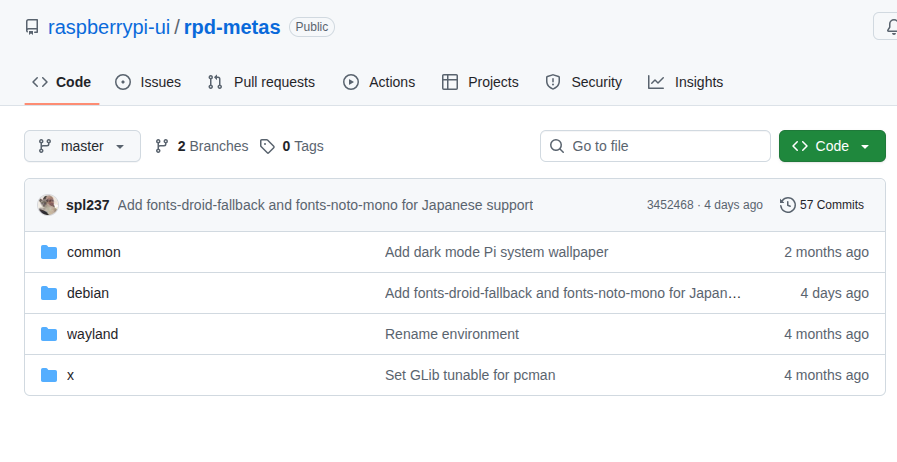Image resolution: width=897 pixels, height=462 pixels.
Task: Open the Security tab
Action: [x=584, y=82]
